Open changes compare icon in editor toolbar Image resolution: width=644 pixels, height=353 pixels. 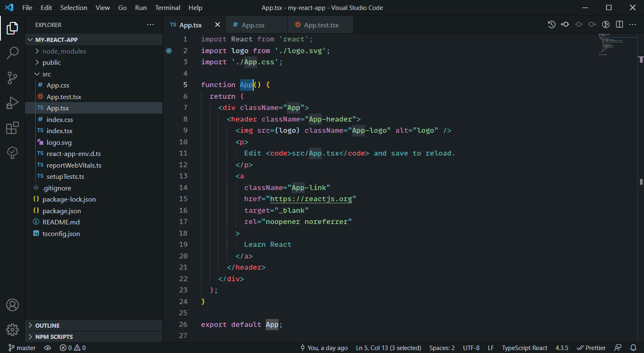click(565, 24)
